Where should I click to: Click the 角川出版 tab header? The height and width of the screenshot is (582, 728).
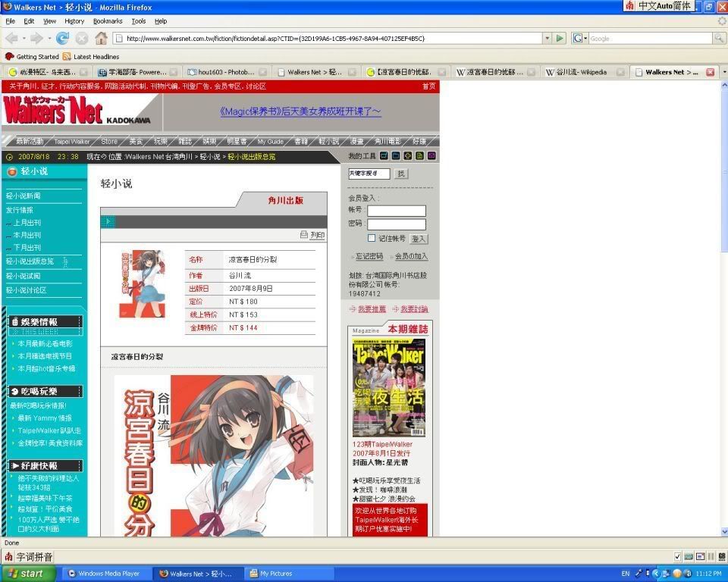[x=286, y=201]
